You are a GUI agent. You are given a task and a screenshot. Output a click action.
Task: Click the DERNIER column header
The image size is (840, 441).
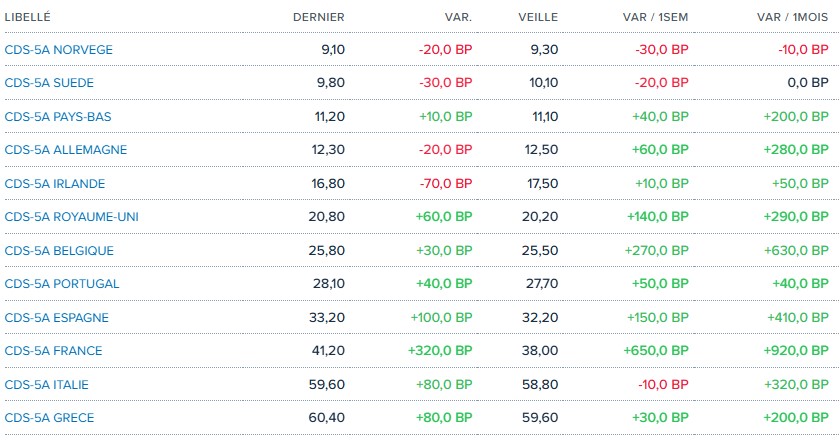click(318, 17)
